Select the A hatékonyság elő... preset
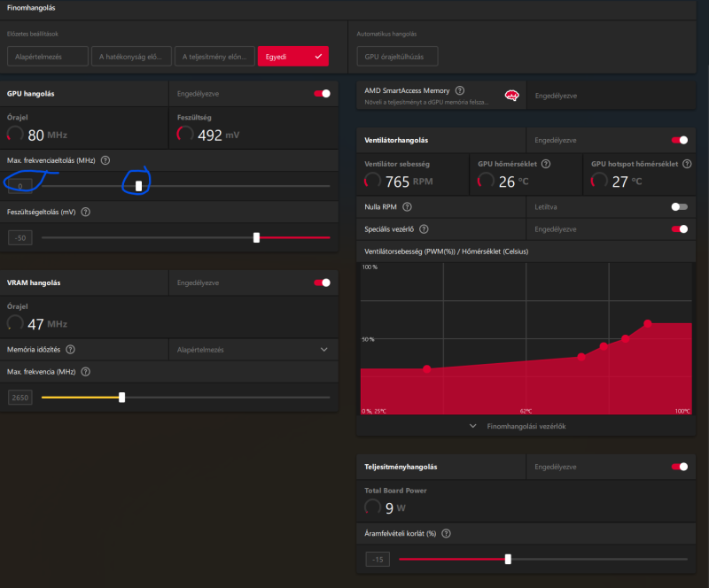The image size is (709, 588). point(131,57)
